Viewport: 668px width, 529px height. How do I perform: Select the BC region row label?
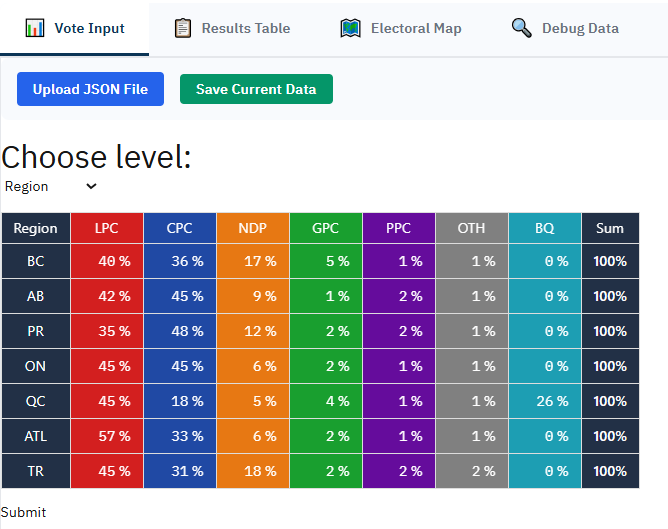[x=36, y=261]
